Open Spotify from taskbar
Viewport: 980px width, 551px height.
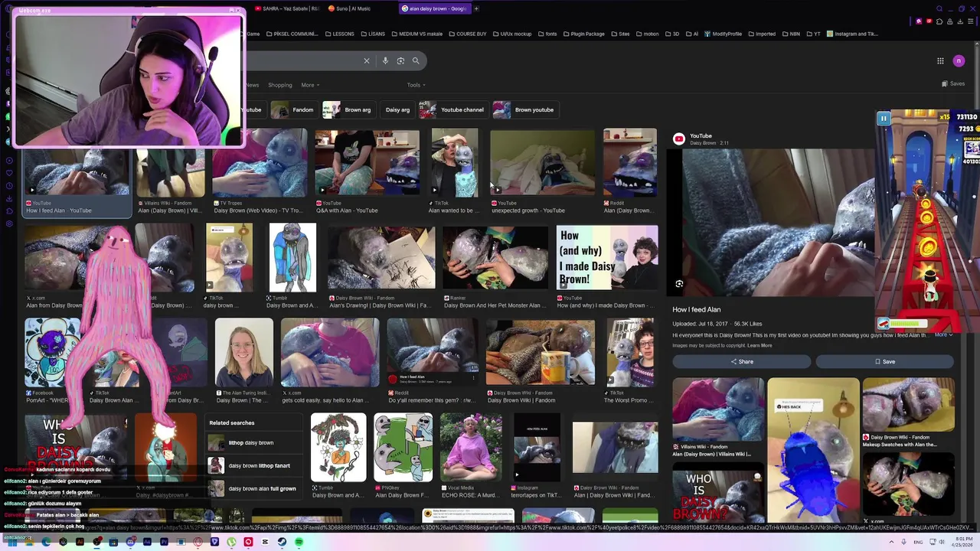pyautogui.click(x=299, y=542)
